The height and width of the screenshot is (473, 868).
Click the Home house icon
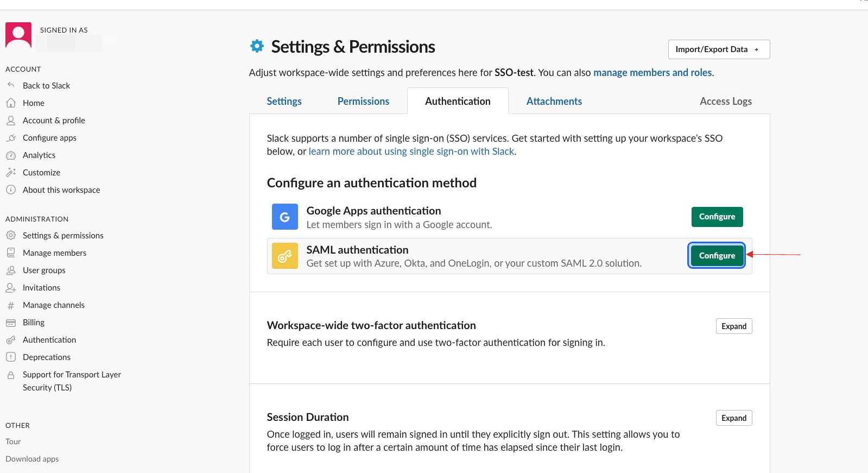[11, 103]
